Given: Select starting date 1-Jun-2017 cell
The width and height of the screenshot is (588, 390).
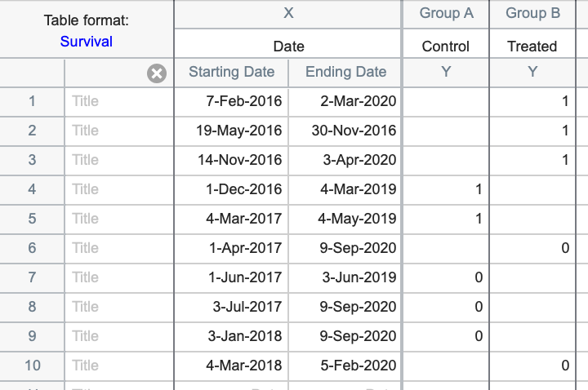Looking at the screenshot, I should pyautogui.click(x=231, y=277).
